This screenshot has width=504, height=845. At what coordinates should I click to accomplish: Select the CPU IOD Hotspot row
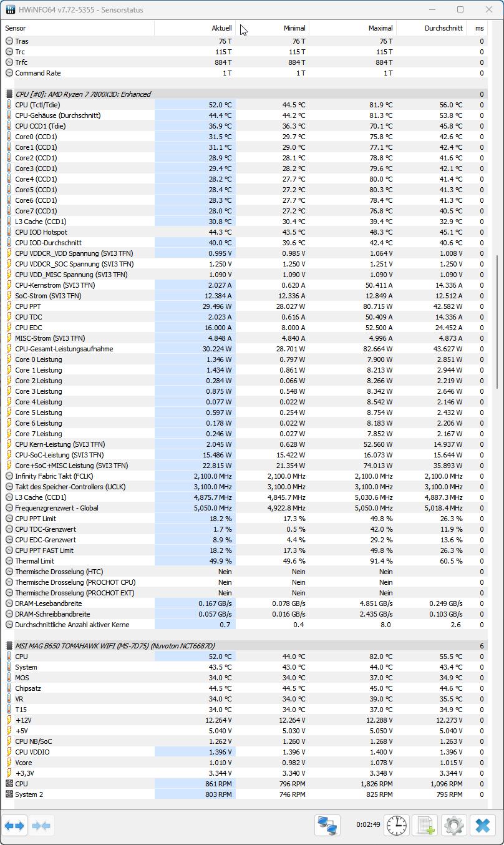(x=245, y=232)
